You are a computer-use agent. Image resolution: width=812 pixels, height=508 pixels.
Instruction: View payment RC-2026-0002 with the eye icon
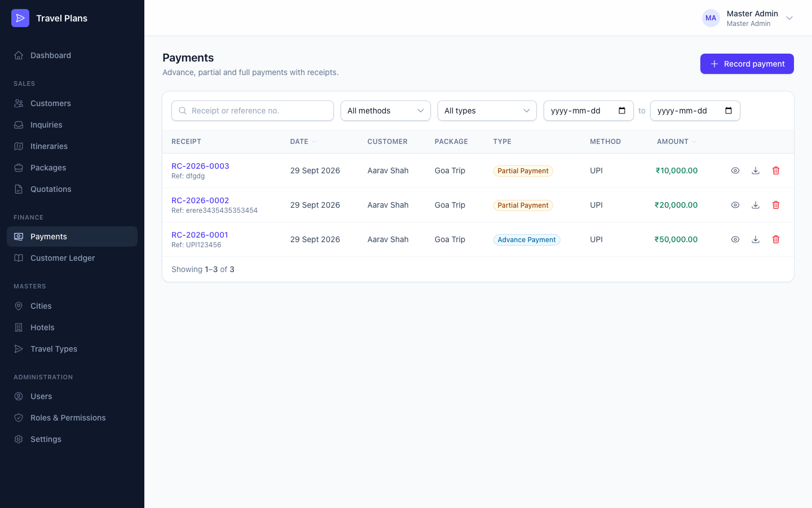pos(735,205)
